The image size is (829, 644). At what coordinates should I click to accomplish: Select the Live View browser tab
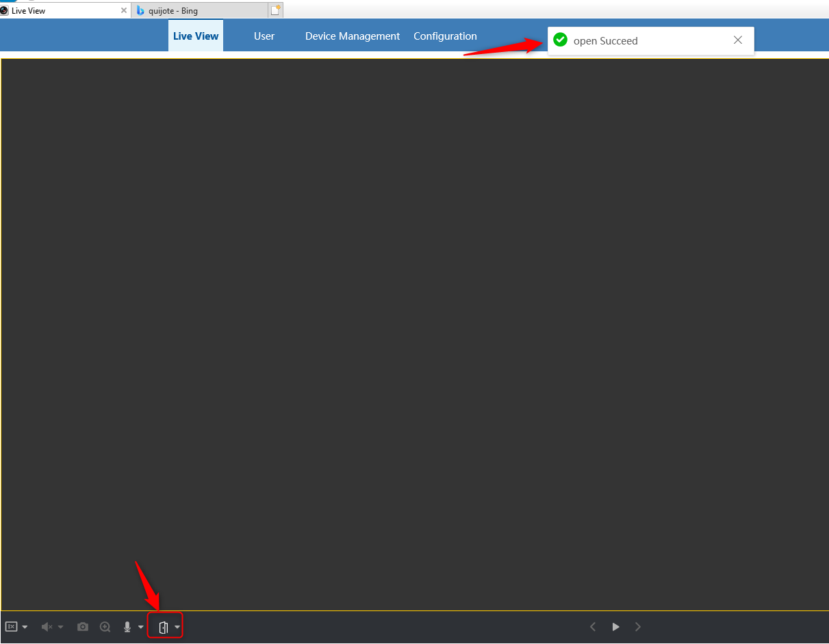tap(64, 10)
